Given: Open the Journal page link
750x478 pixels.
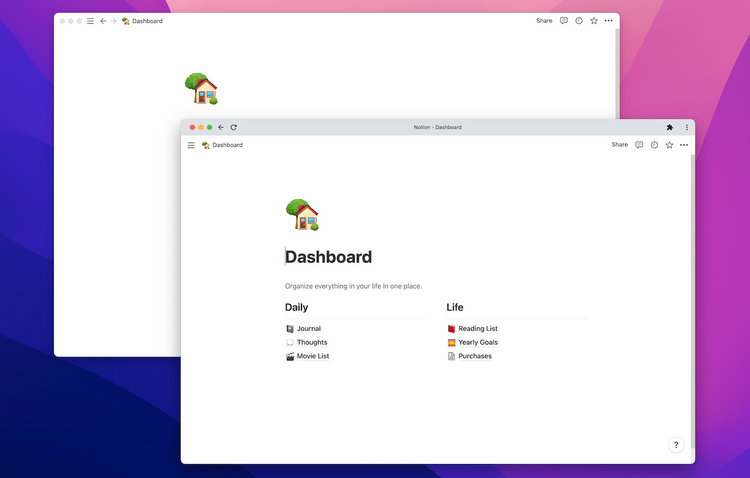Looking at the screenshot, I should click(309, 329).
